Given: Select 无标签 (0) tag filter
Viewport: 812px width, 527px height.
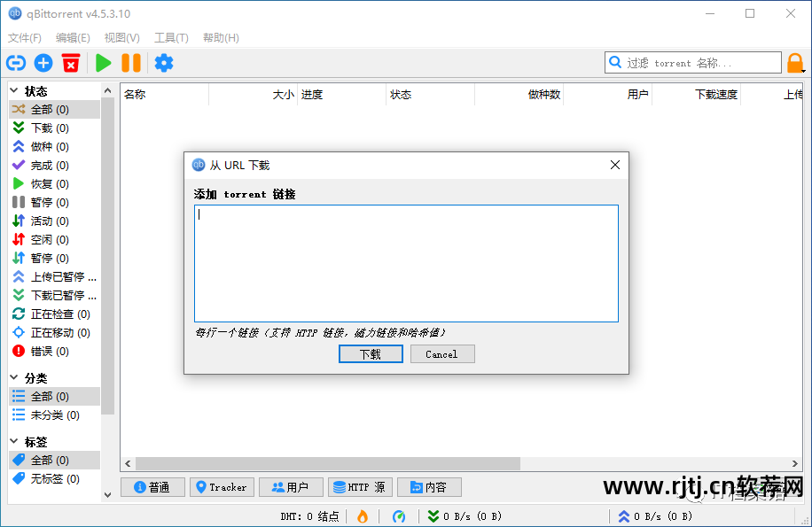Looking at the screenshot, I should pos(54,479).
